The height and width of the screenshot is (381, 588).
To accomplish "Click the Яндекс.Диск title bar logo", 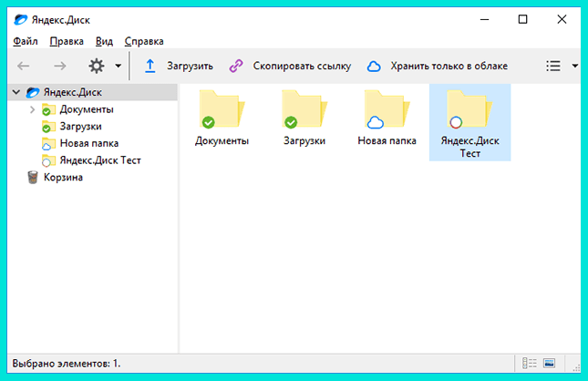I will [x=21, y=19].
